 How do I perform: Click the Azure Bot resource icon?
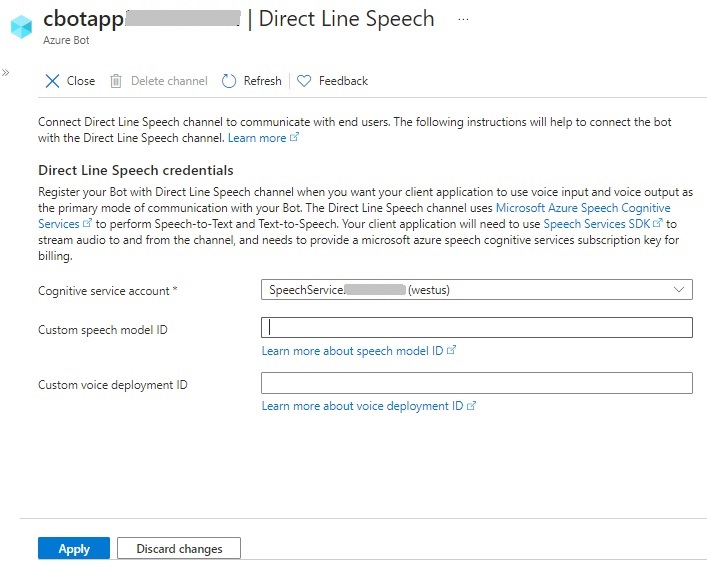point(21,27)
